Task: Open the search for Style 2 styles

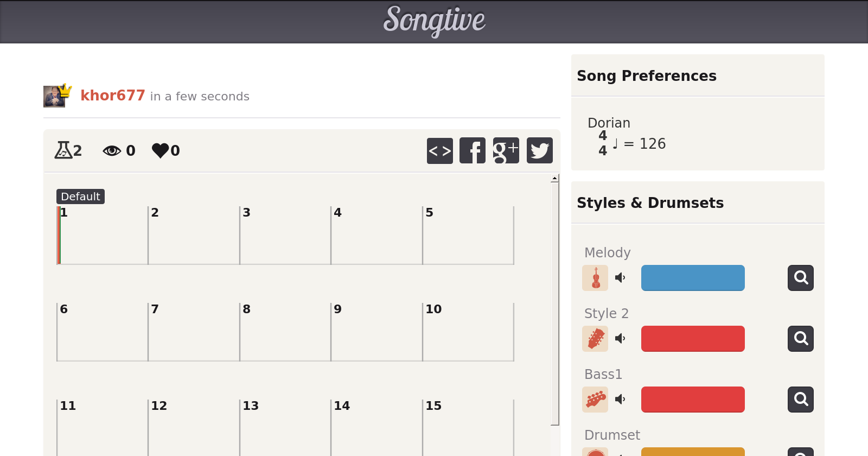Action: pyautogui.click(x=800, y=339)
